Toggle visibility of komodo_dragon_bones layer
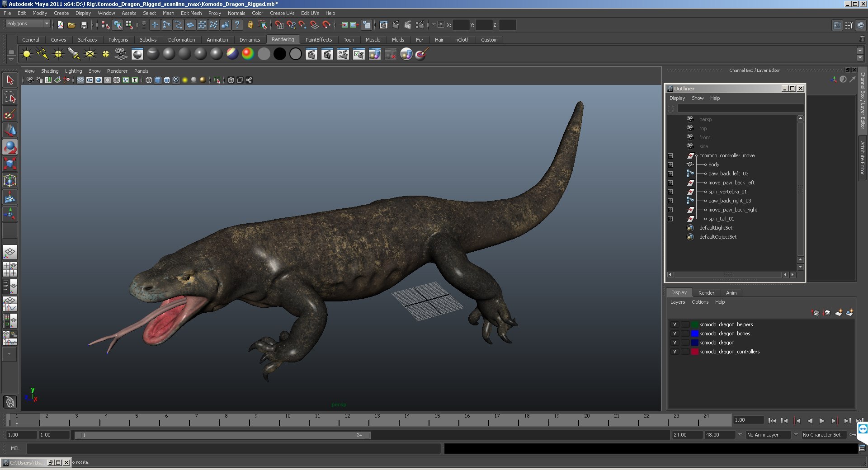This screenshot has width=868, height=470. pyautogui.click(x=675, y=334)
